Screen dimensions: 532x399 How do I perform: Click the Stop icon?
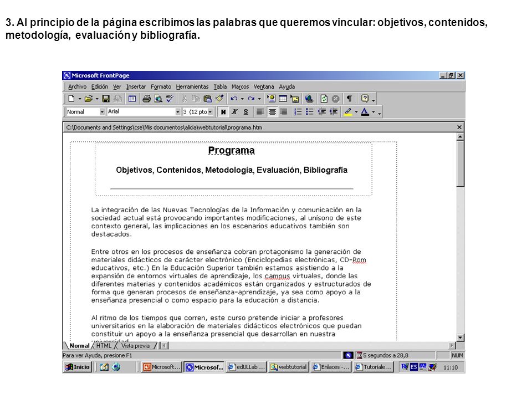[336, 99]
